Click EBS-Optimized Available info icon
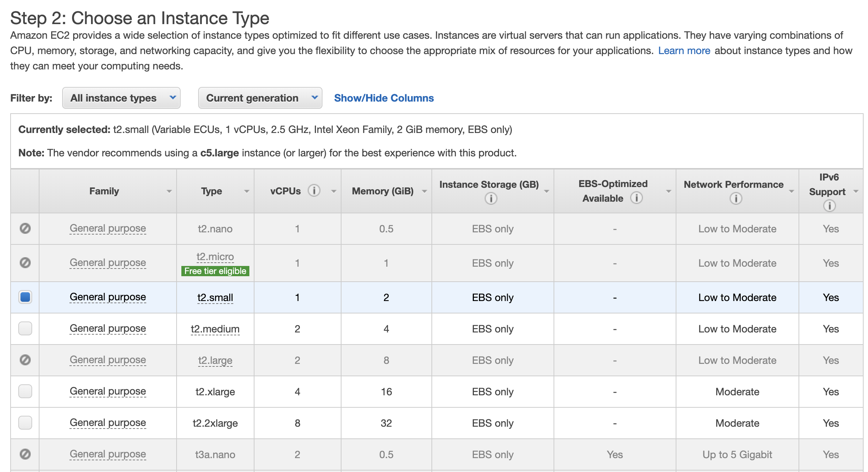Viewport: 868px width, 472px height. point(636,198)
